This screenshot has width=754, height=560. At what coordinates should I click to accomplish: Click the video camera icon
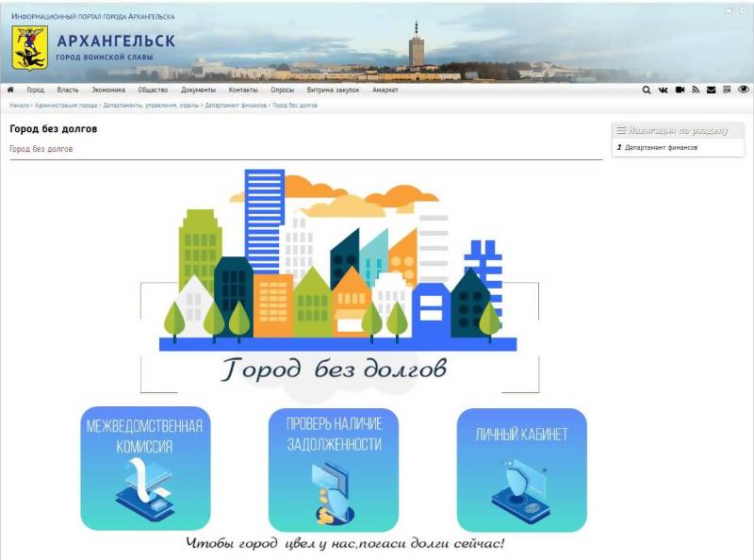click(679, 91)
